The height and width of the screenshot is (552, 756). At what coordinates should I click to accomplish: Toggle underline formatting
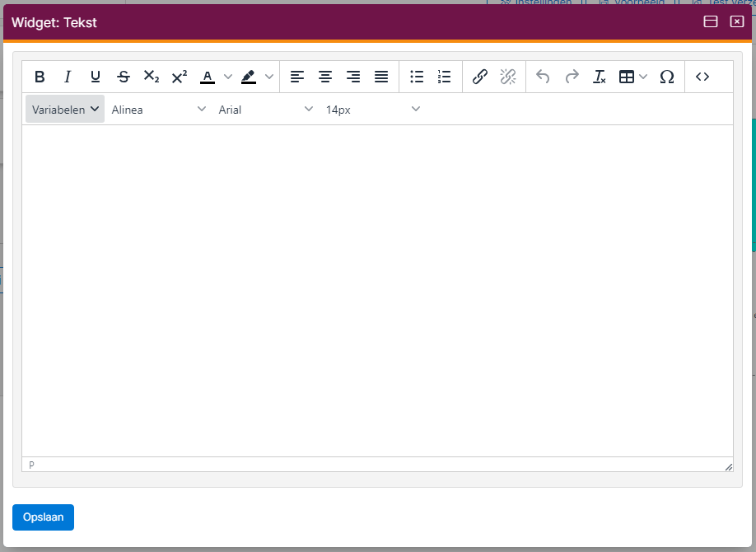coord(96,77)
